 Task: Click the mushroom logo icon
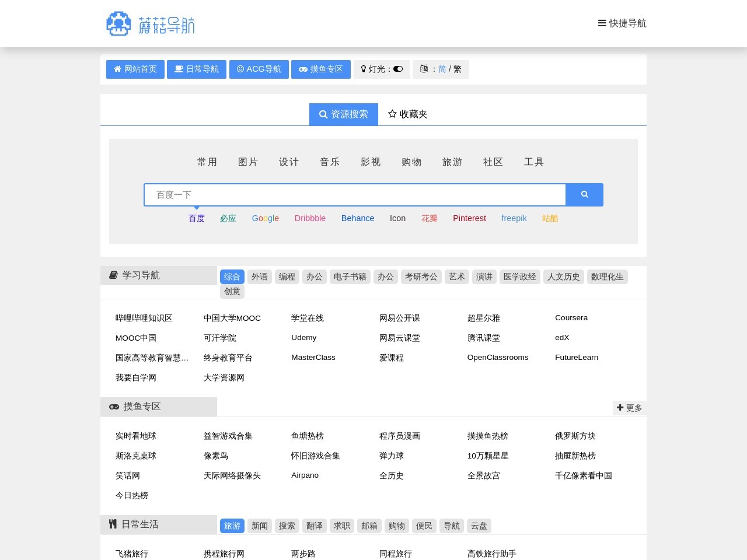[x=118, y=24]
